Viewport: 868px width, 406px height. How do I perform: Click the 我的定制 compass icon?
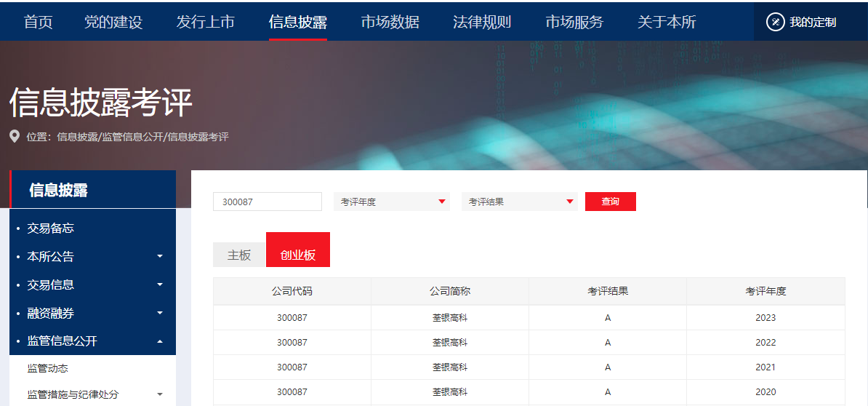pyautogui.click(x=775, y=22)
